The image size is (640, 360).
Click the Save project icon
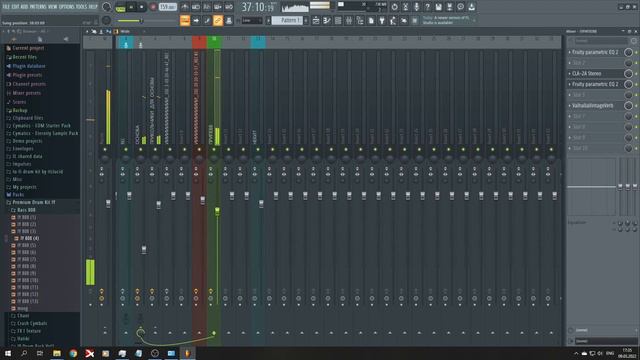[x=438, y=7]
